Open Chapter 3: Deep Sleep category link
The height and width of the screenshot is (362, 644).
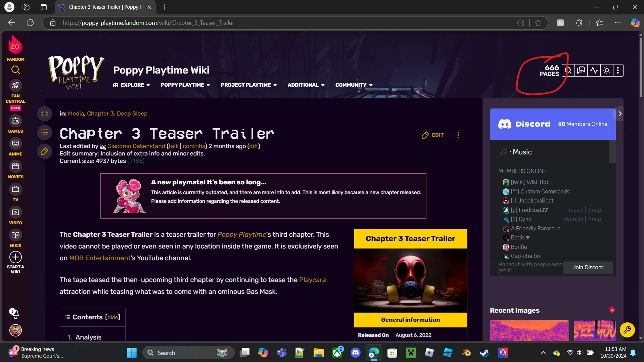[x=117, y=114]
